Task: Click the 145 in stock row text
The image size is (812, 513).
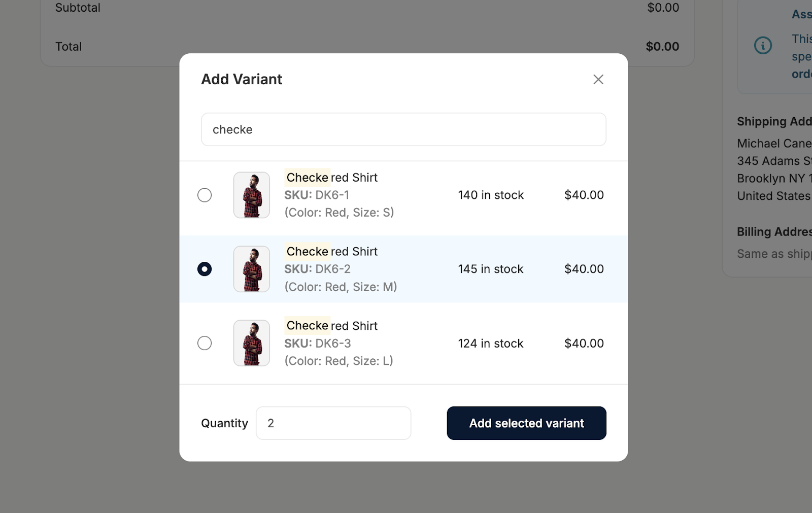Action: [491, 269]
